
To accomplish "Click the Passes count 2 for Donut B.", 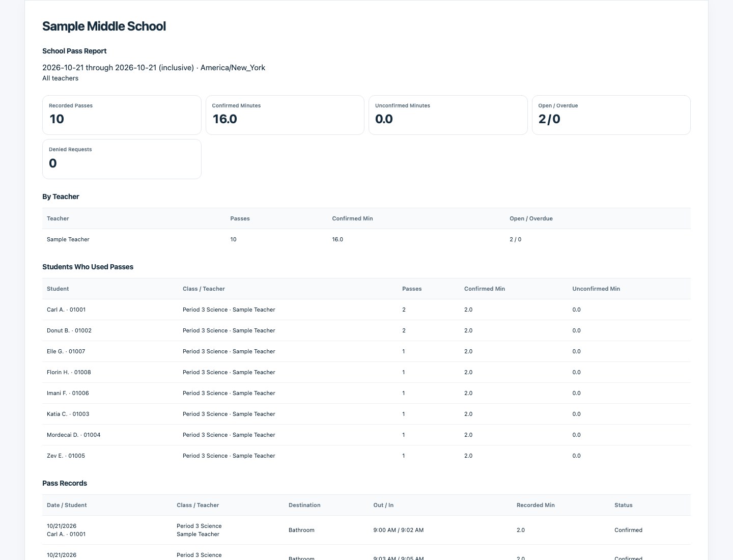I will click(x=404, y=330).
